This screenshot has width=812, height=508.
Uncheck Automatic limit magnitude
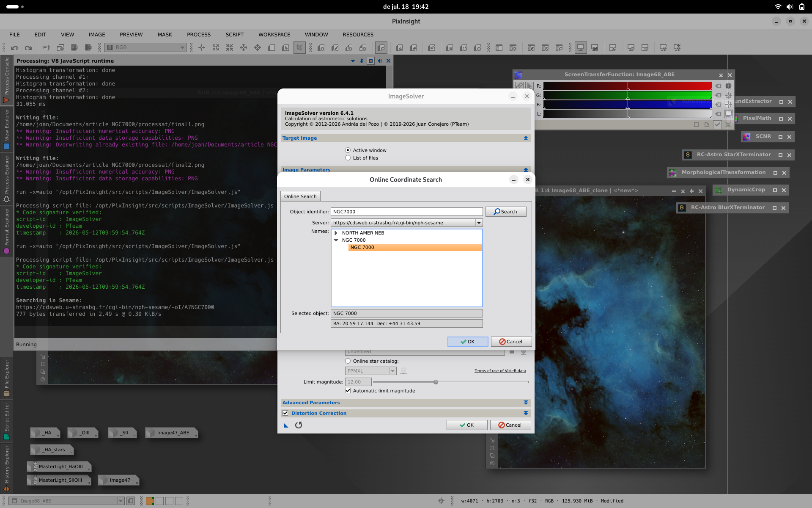click(x=348, y=391)
